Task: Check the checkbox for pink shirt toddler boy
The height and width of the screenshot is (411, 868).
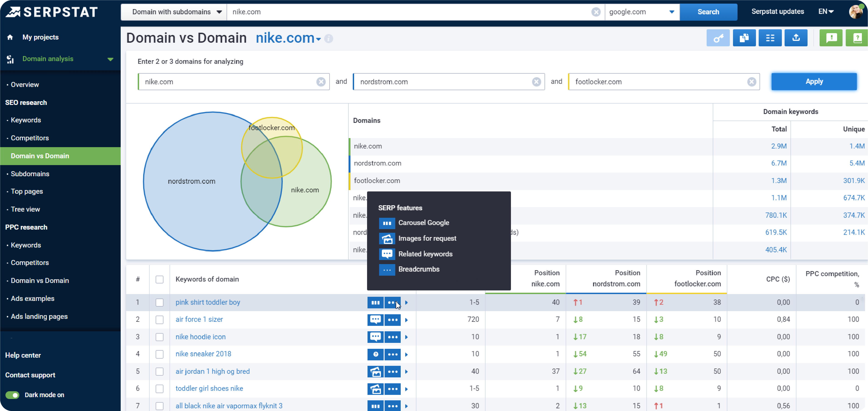Action: tap(159, 302)
